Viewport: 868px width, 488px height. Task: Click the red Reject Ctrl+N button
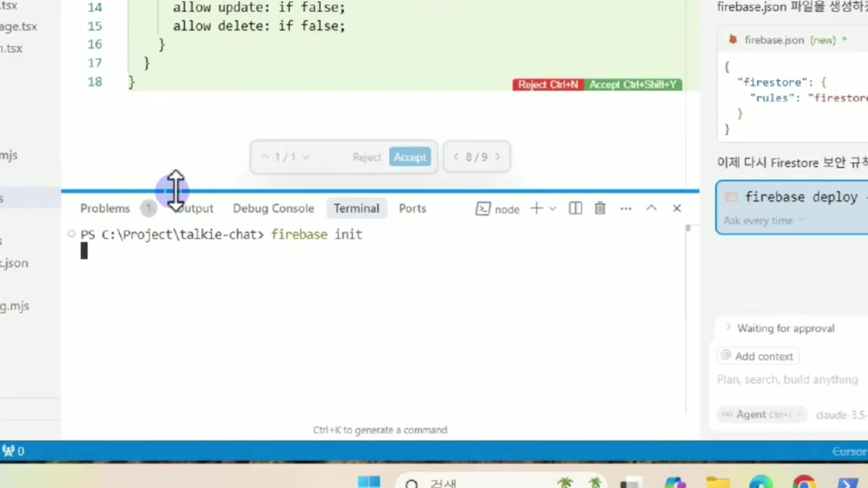(548, 85)
